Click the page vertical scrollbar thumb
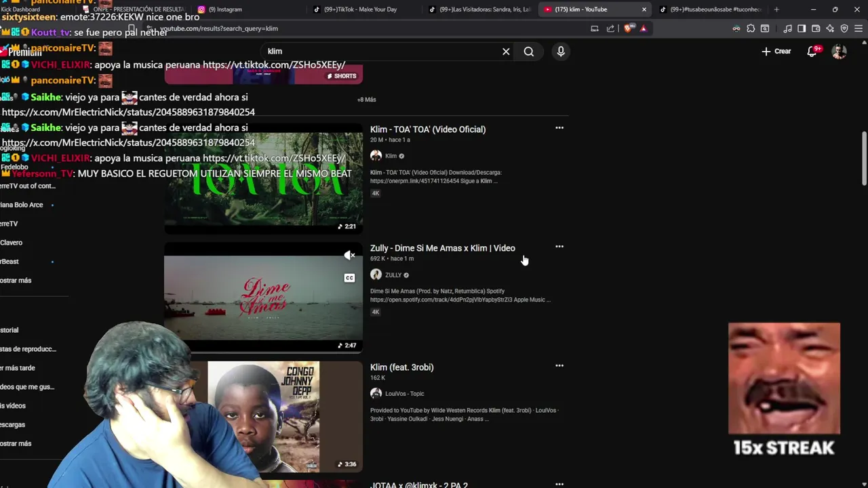The width and height of the screenshot is (868, 488). (x=863, y=158)
